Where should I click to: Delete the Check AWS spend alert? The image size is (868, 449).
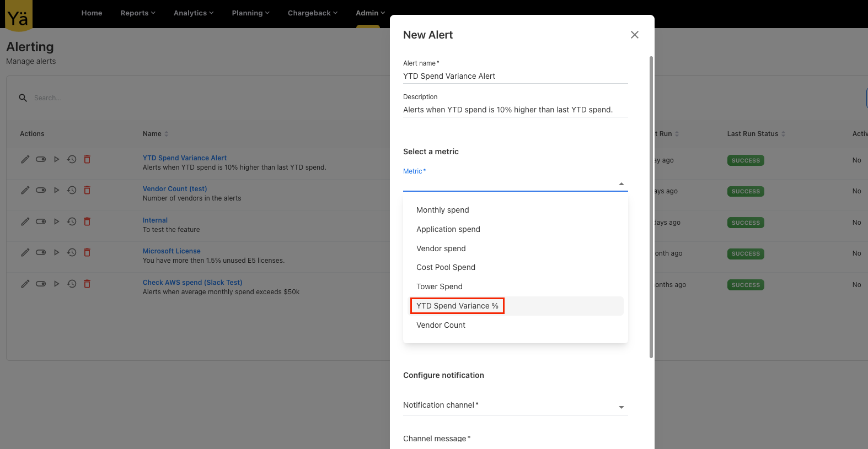point(87,284)
